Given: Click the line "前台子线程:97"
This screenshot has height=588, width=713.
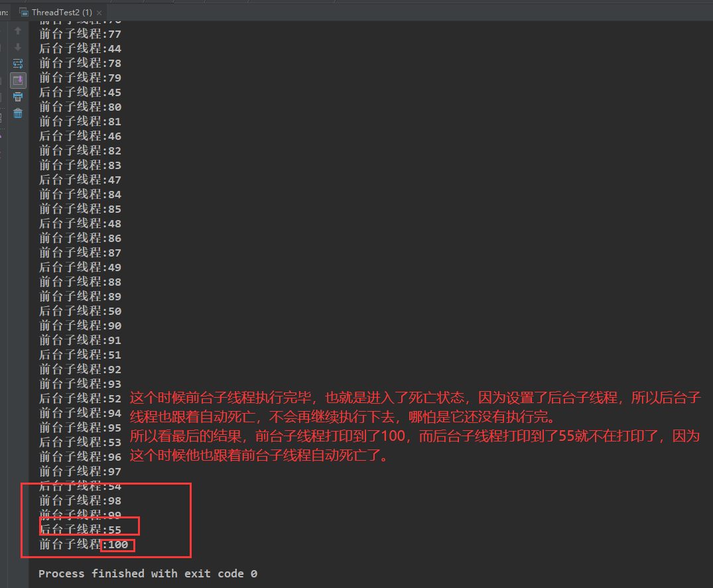Looking at the screenshot, I should 80,471.
